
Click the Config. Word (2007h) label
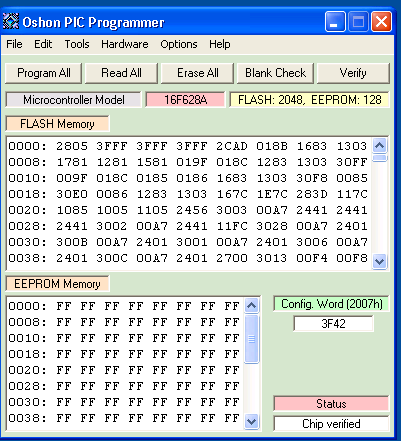[331, 304]
